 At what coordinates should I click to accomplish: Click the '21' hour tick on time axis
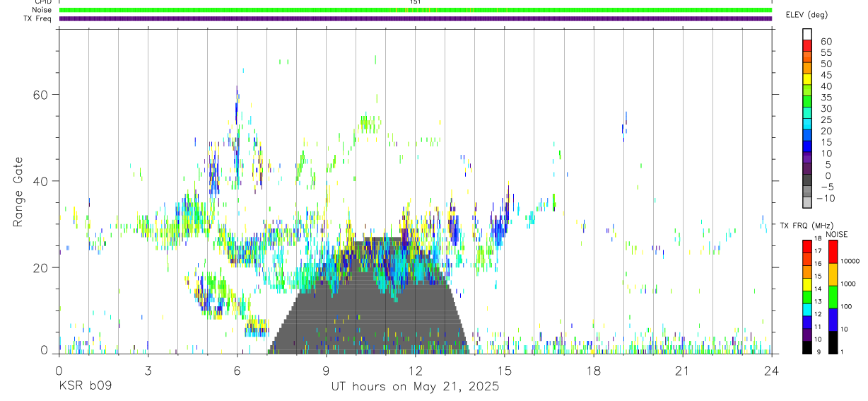[x=682, y=370]
